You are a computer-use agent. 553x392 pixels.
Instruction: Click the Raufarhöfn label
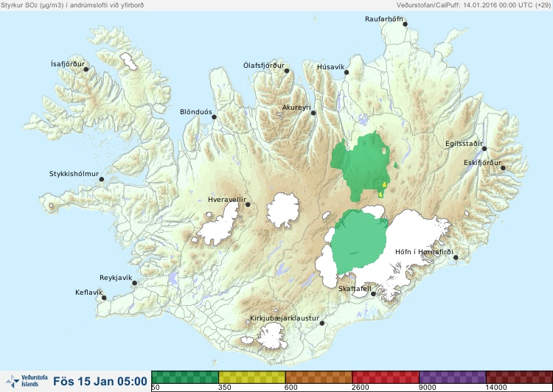click(x=383, y=19)
